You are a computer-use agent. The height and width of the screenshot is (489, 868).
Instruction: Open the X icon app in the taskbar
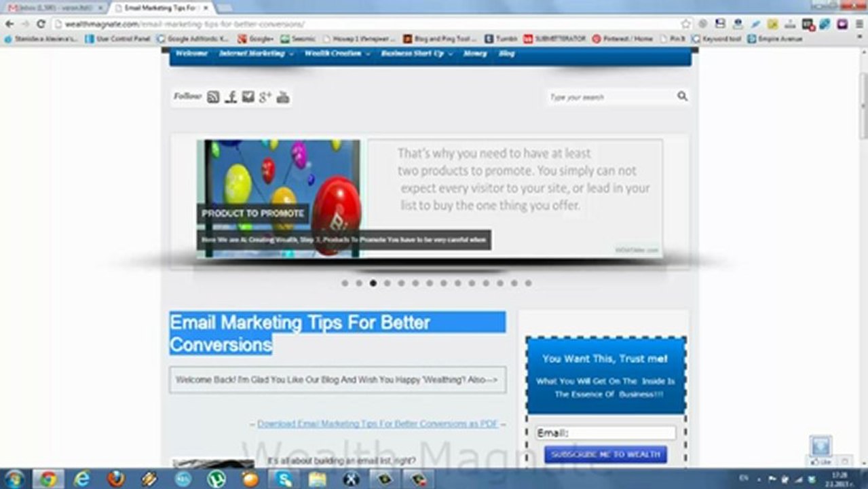(x=352, y=479)
